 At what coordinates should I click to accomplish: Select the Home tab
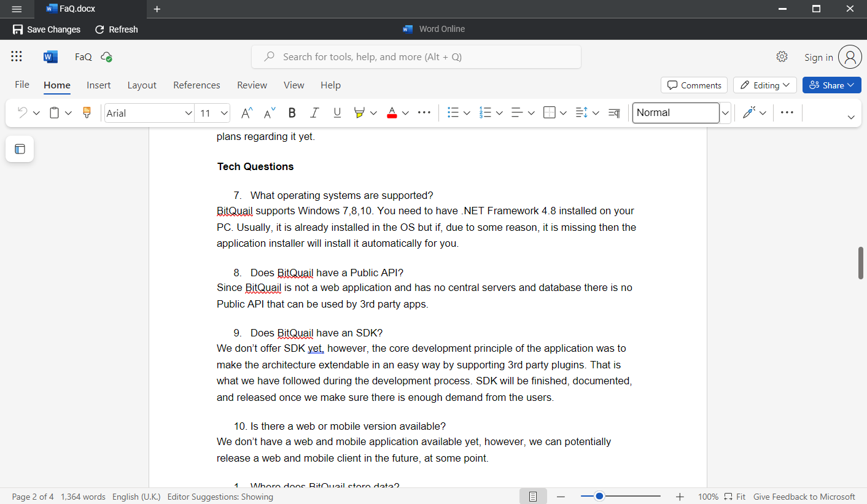(x=57, y=85)
